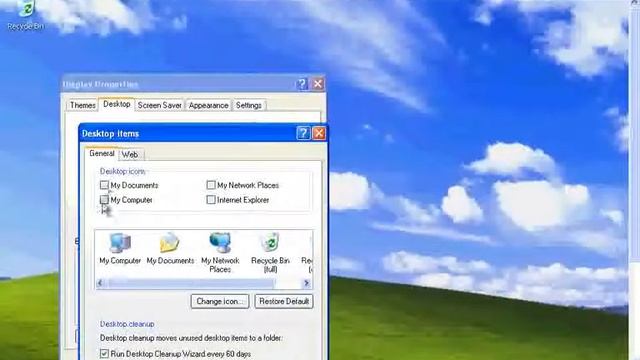Select My Documents icon in preview list

[x=170, y=249]
